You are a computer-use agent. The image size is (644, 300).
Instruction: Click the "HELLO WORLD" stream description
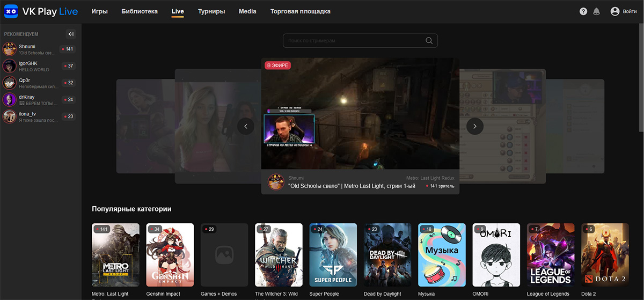[x=34, y=70]
